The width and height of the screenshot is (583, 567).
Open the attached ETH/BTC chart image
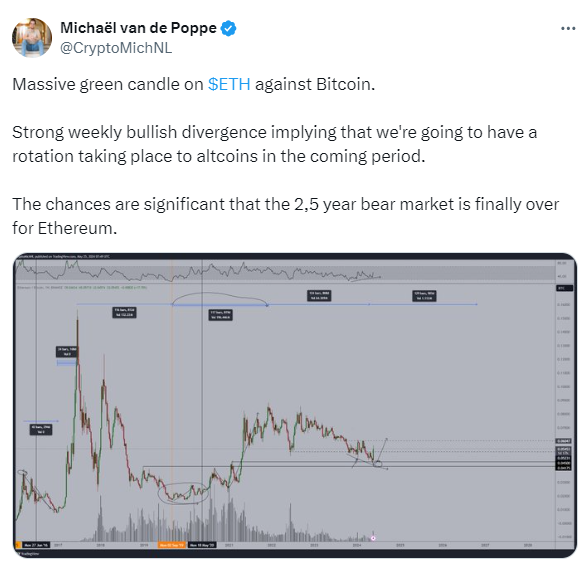[295, 405]
